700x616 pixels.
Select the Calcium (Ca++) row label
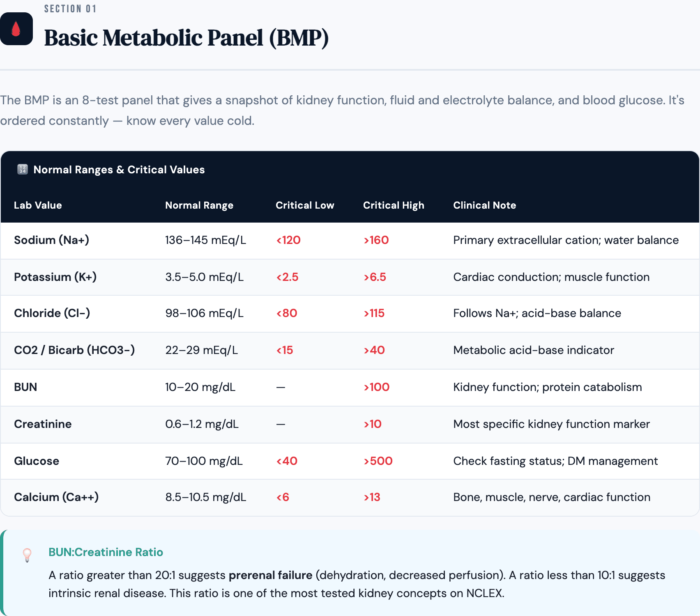coord(56,497)
